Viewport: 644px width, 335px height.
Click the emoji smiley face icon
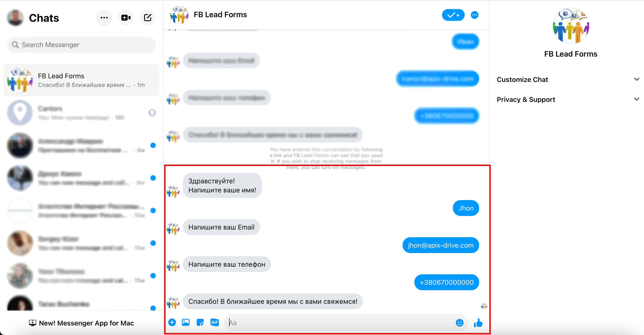pos(460,322)
